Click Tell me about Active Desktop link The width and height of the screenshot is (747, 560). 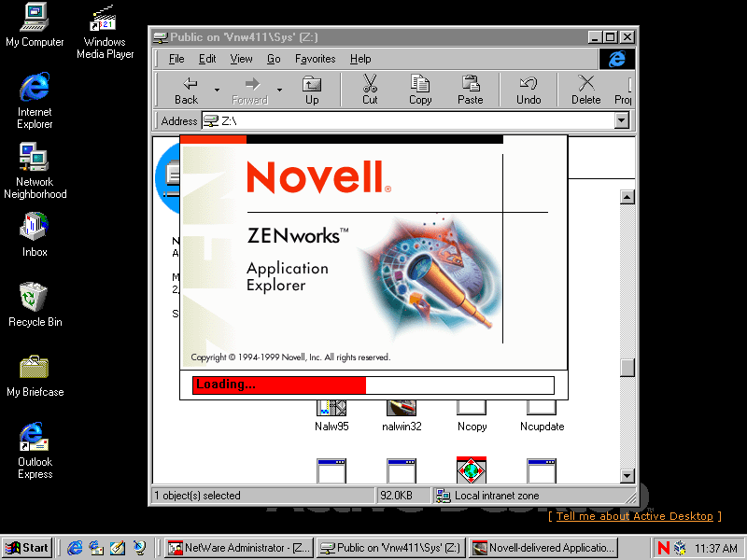[x=635, y=516]
